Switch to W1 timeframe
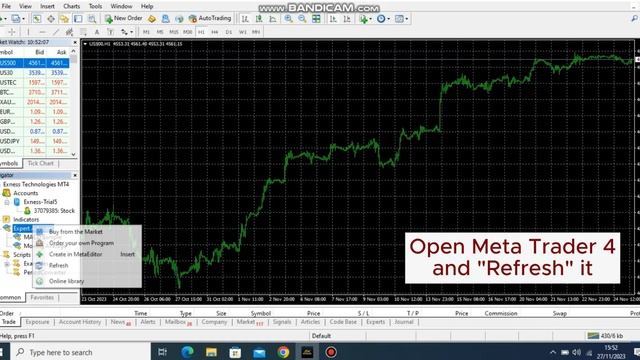This screenshot has height=360, width=640. pyautogui.click(x=242, y=32)
